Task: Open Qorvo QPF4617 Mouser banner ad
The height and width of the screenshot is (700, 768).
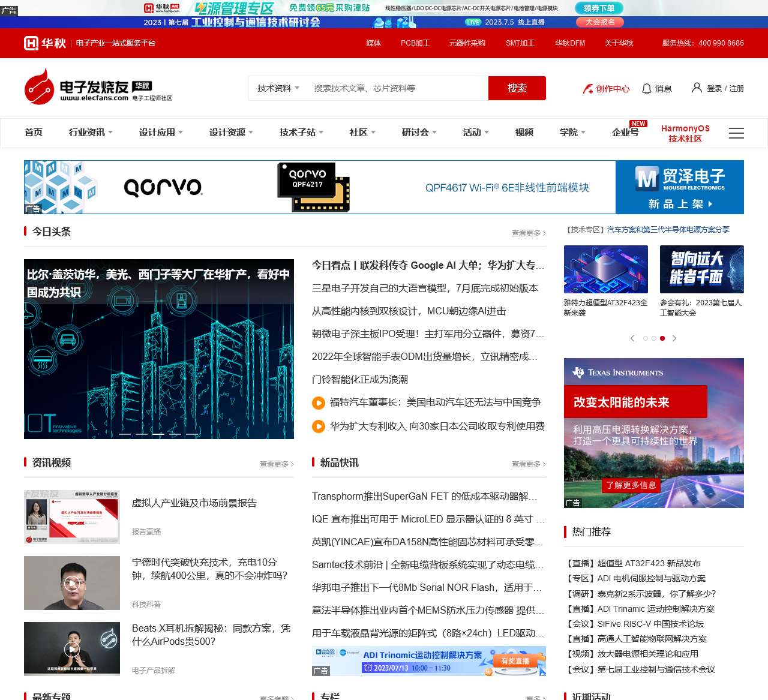Action: [x=384, y=187]
